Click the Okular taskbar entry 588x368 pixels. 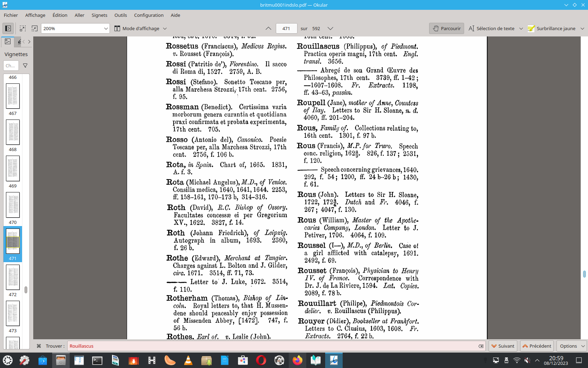(x=334, y=360)
